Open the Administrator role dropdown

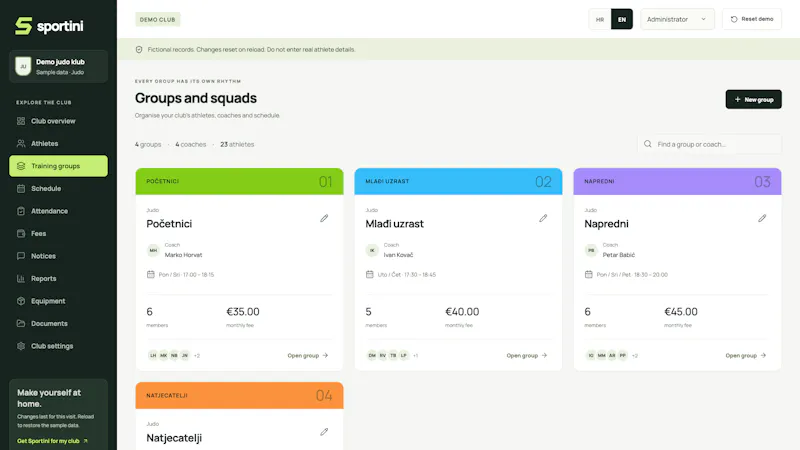pyautogui.click(x=677, y=19)
